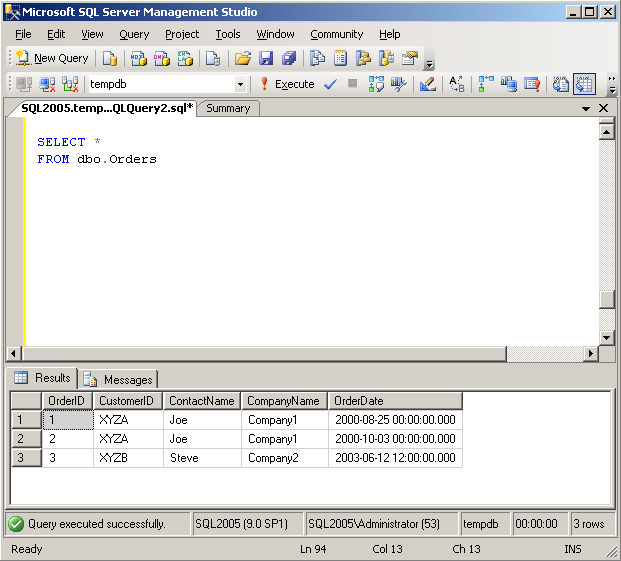This screenshot has height=561, width=621.
Task: Click the Cancel Executing Query stop icon
Action: click(352, 84)
